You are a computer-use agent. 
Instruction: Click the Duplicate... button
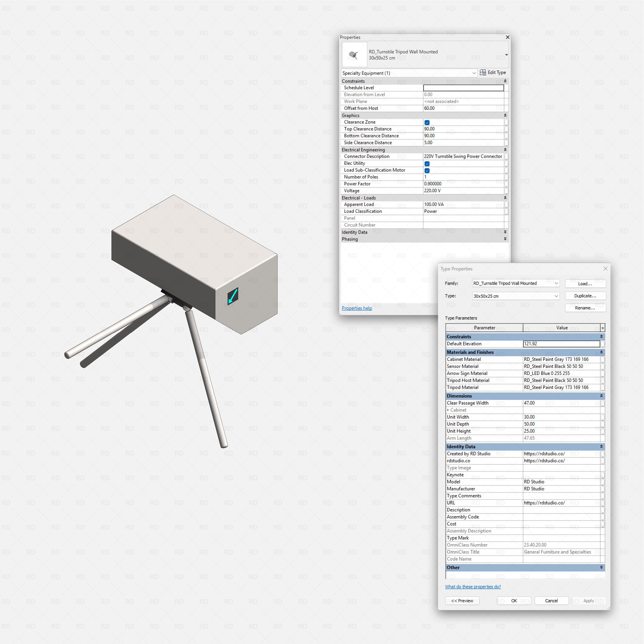pos(585,296)
